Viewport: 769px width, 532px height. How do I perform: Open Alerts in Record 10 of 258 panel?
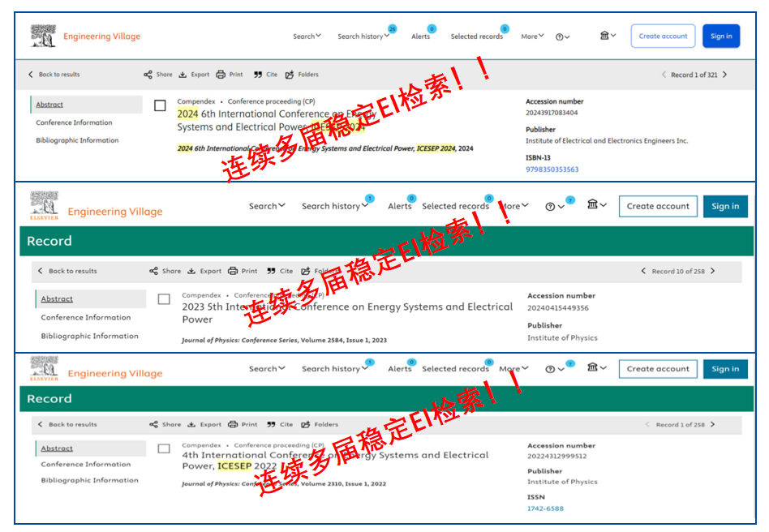click(x=400, y=206)
